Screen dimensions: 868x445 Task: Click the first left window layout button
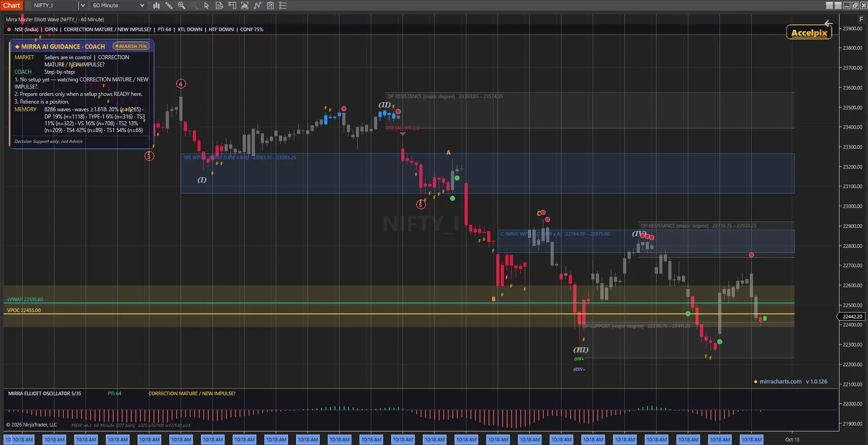(829, 5)
